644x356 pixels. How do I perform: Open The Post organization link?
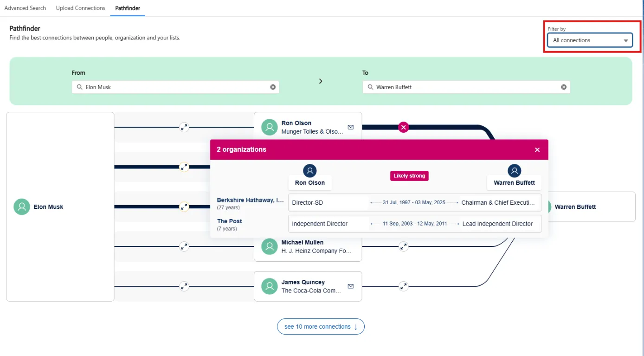(230, 221)
